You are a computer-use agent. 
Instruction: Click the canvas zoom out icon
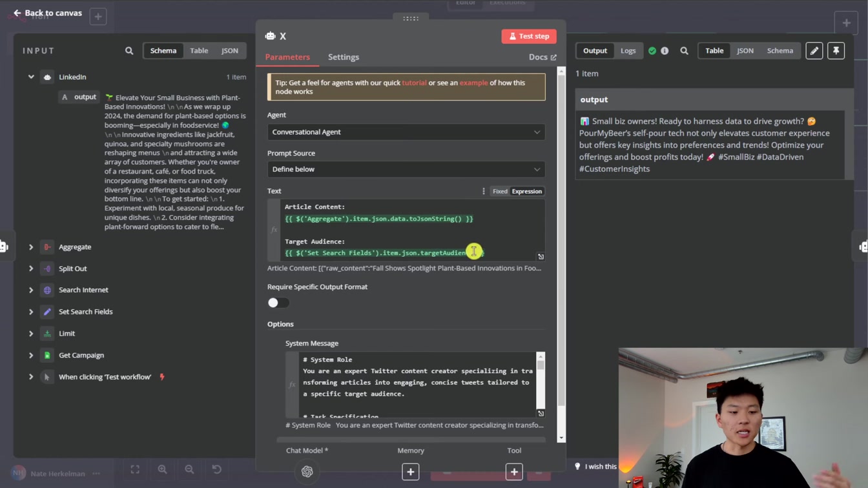(189, 469)
